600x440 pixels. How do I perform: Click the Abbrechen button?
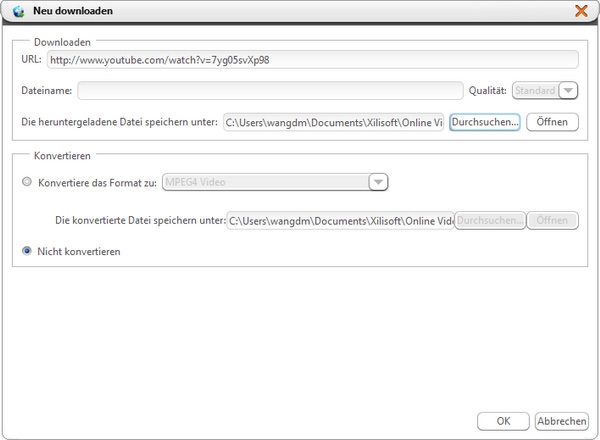tap(561, 421)
